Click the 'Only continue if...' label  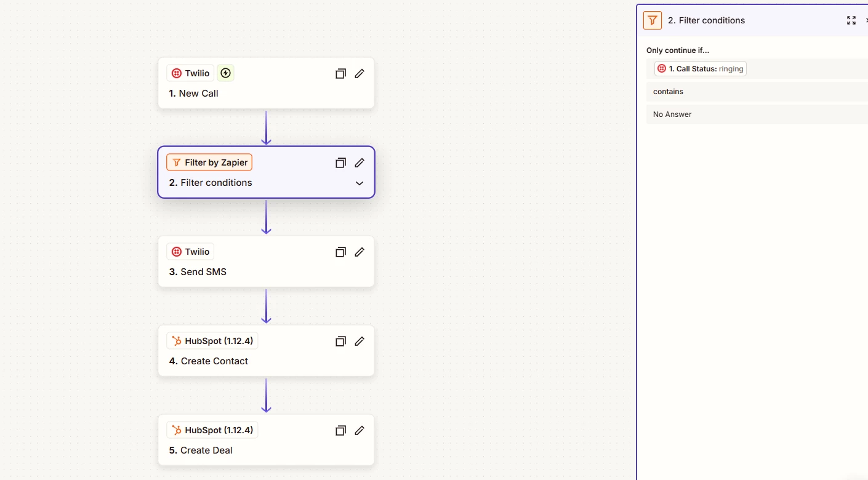pyautogui.click(x=678, y=50)
